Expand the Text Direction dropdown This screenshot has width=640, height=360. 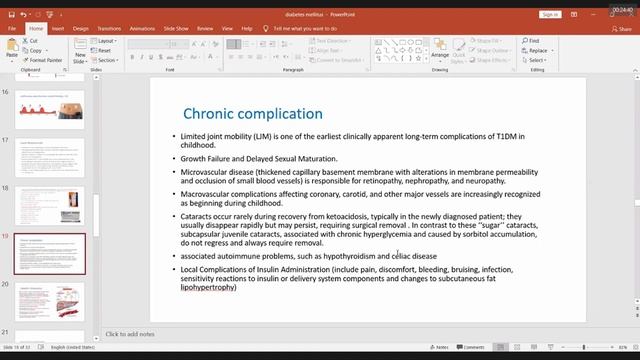330,41
